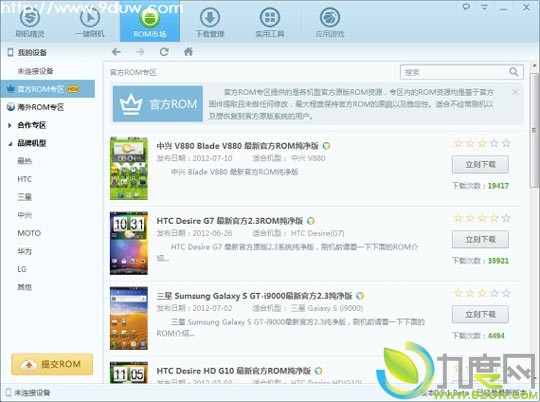Viewport: 540px width, 402px height.
Task: Go forward with the right arrow
Action: pyautogui.click(x=140, y=52)
